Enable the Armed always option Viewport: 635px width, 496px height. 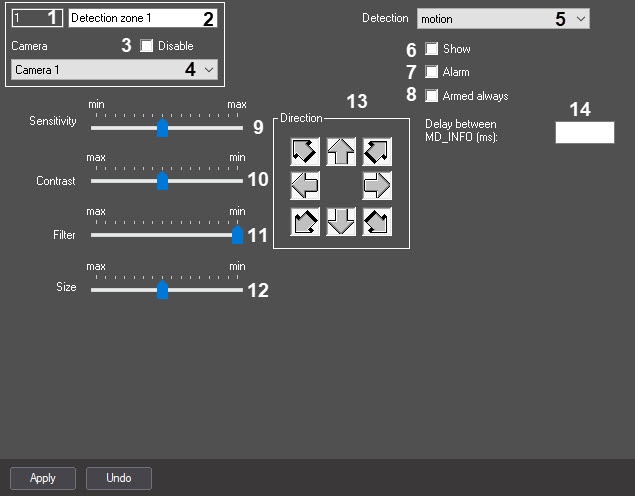432,96
